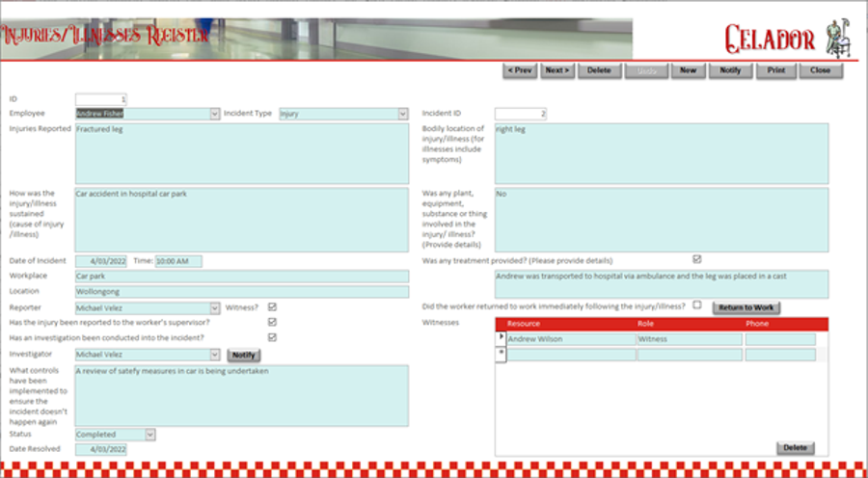
Task: Select the Andrew Wilson row selector arrow
Action: click(501, 338)
